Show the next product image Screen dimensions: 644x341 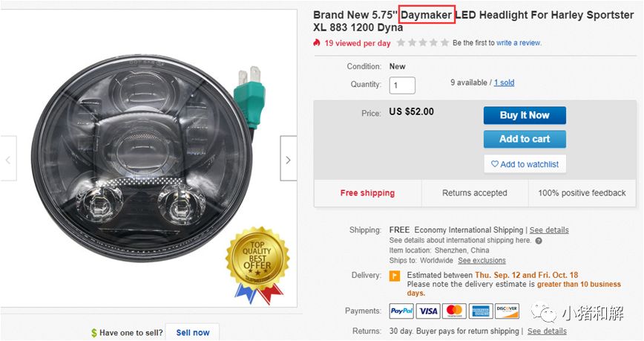point(288,159)
